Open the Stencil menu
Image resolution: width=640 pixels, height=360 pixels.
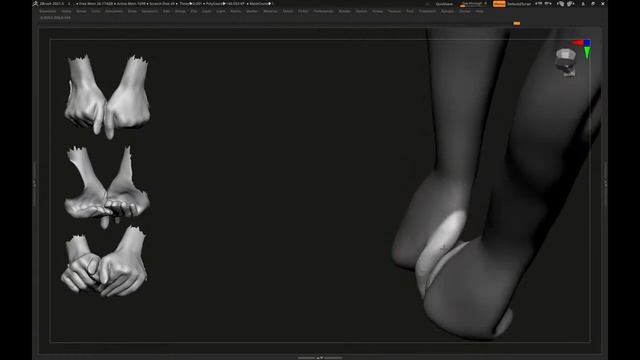click(361, 11)
